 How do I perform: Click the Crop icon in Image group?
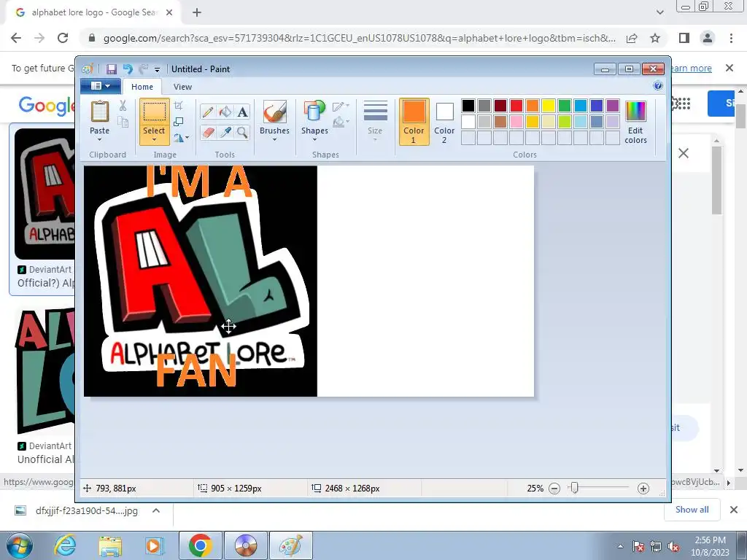[179, 105]
